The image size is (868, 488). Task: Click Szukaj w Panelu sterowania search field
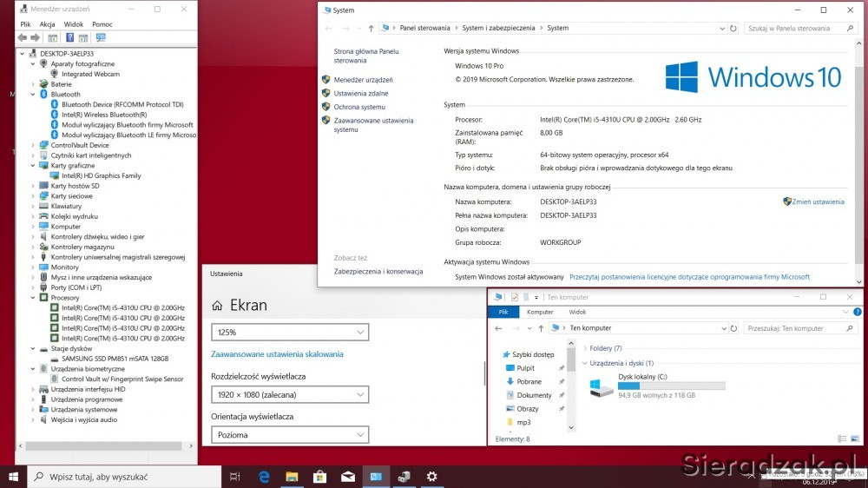pyautogui.click(x=799, y=29)
